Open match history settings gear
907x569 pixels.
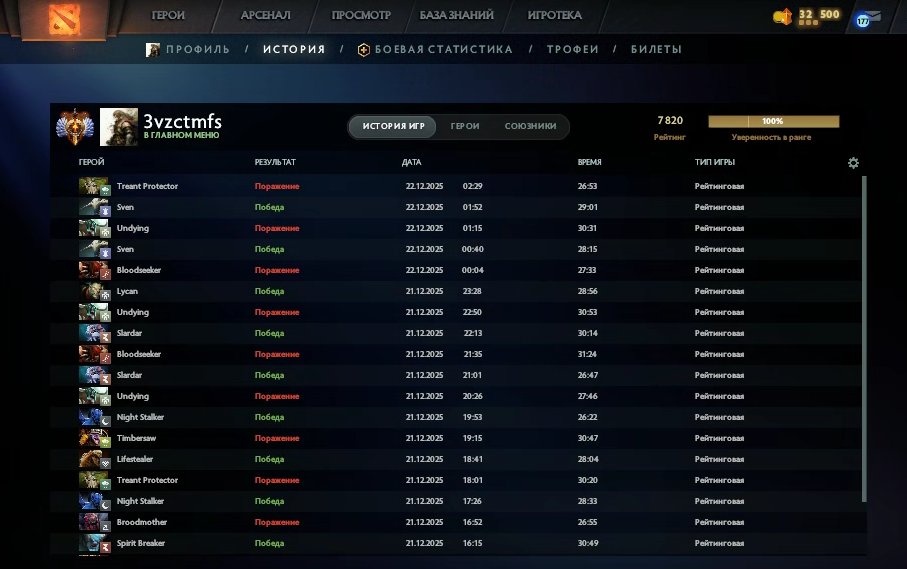click(853, 163)
